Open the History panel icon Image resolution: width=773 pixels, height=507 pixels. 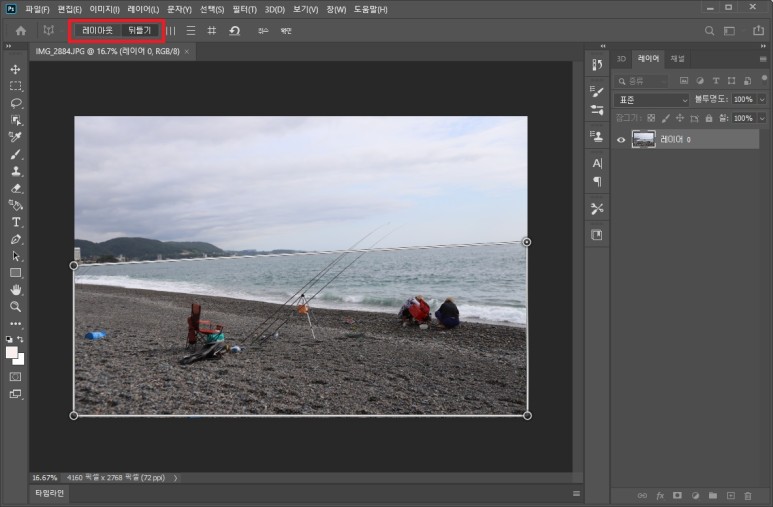pos(597,65)
